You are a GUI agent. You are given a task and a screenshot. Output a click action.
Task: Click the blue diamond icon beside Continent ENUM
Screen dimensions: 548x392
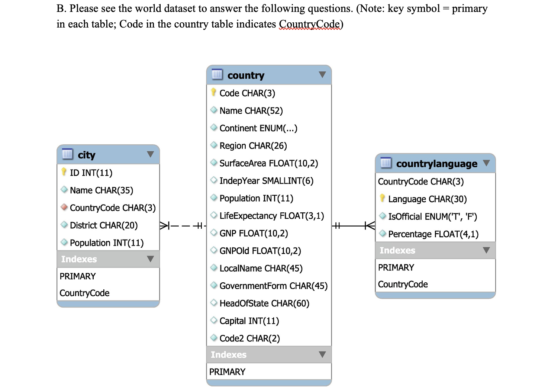(x=214, y=128)
